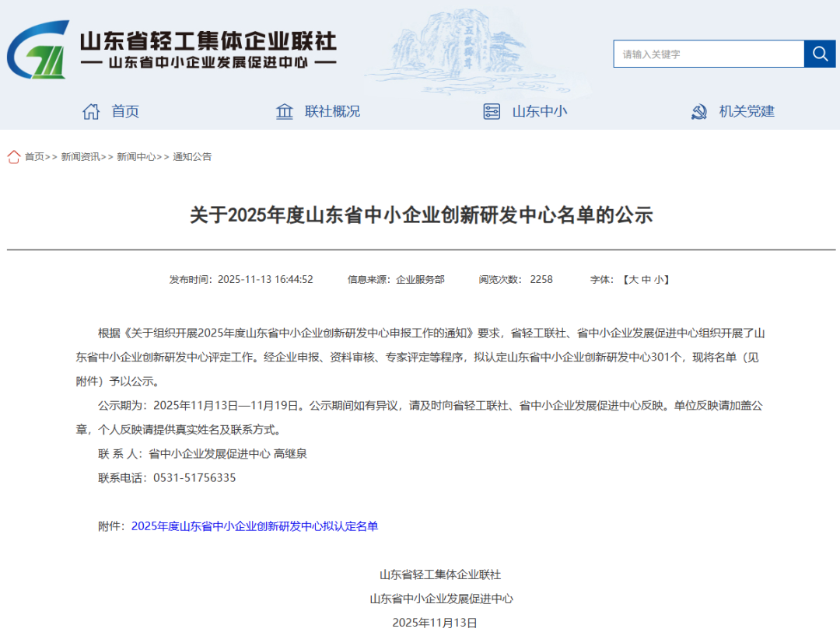Set font size to 小 (small)
The height and width of the screenshot is (639, 840).
[658, 279]
